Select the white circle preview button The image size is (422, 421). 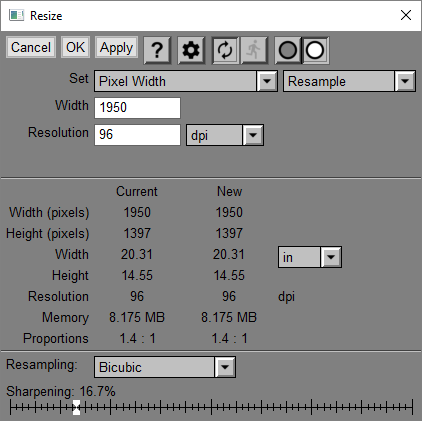click(x=315, y=50)
